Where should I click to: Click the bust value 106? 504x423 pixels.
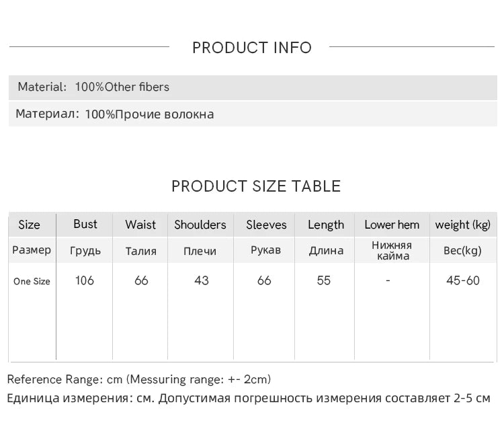click(x=85, y=280)
